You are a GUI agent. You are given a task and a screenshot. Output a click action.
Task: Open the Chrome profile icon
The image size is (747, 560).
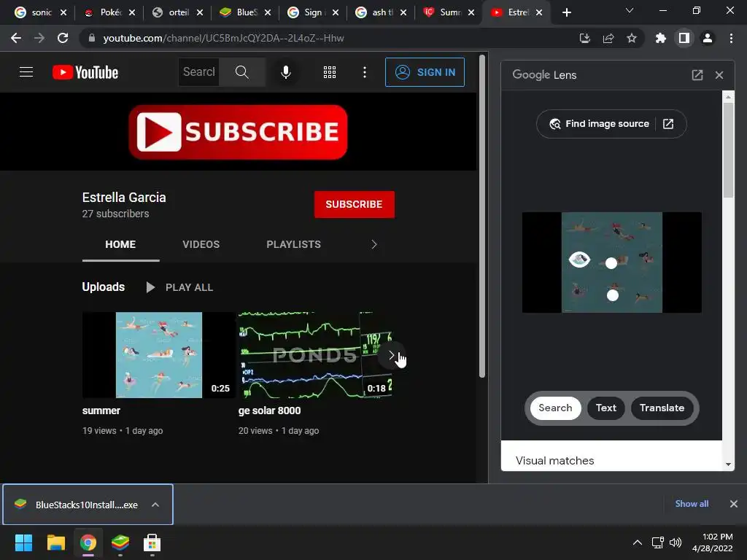pyautogui.click(x=708, y=38)
